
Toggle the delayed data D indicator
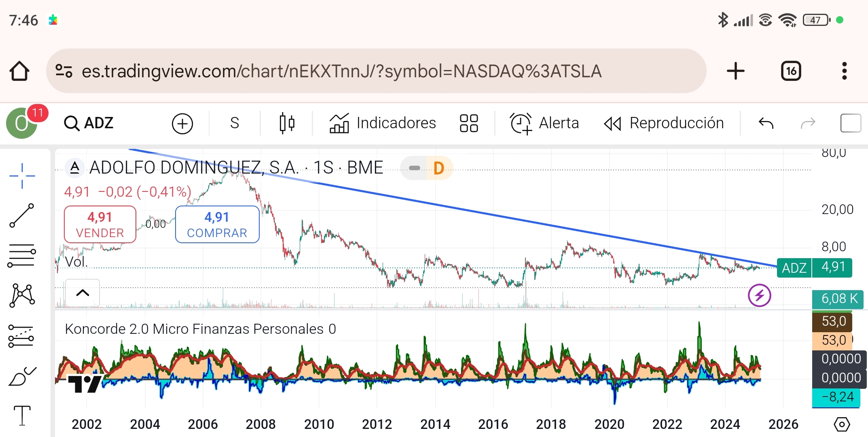[439, 168]
